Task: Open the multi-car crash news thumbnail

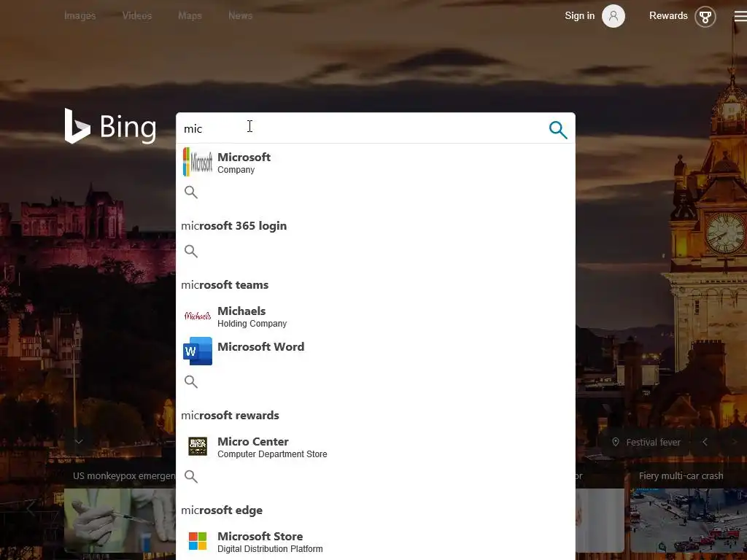Action: click(689, 521)
